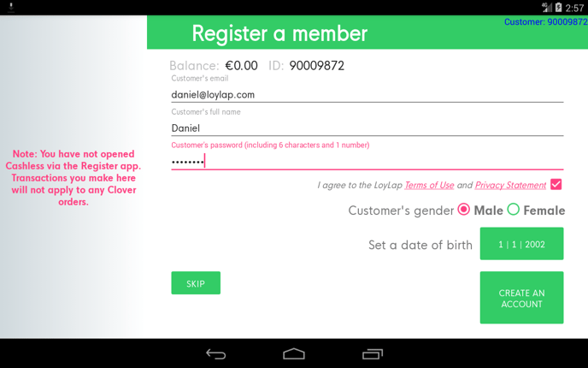Image resolution: width=588 pixels, height=368 pixels.
Task: Focus the Customer's full name field
Action: tap(367, 128)
